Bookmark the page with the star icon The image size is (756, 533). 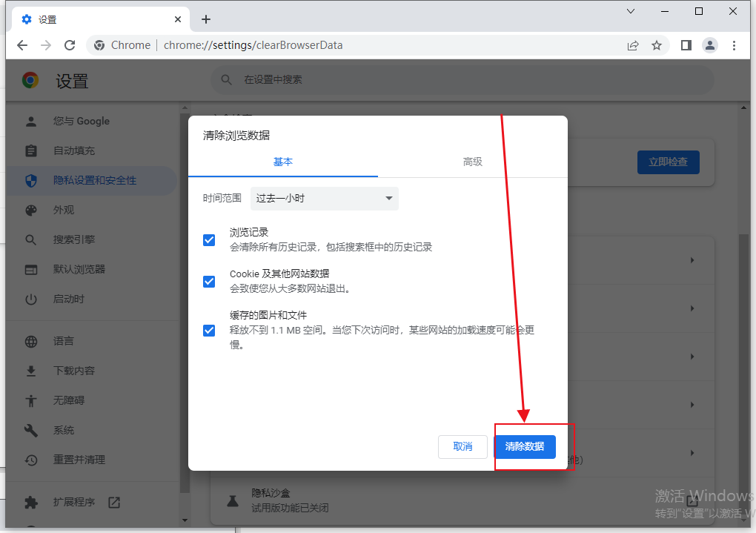(x=656, y=45)
